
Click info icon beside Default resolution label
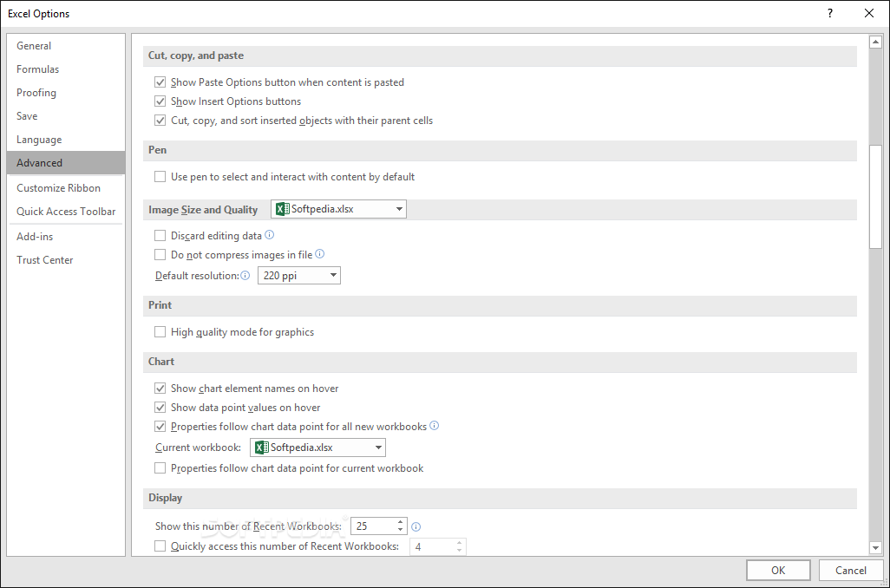point(245,275)
